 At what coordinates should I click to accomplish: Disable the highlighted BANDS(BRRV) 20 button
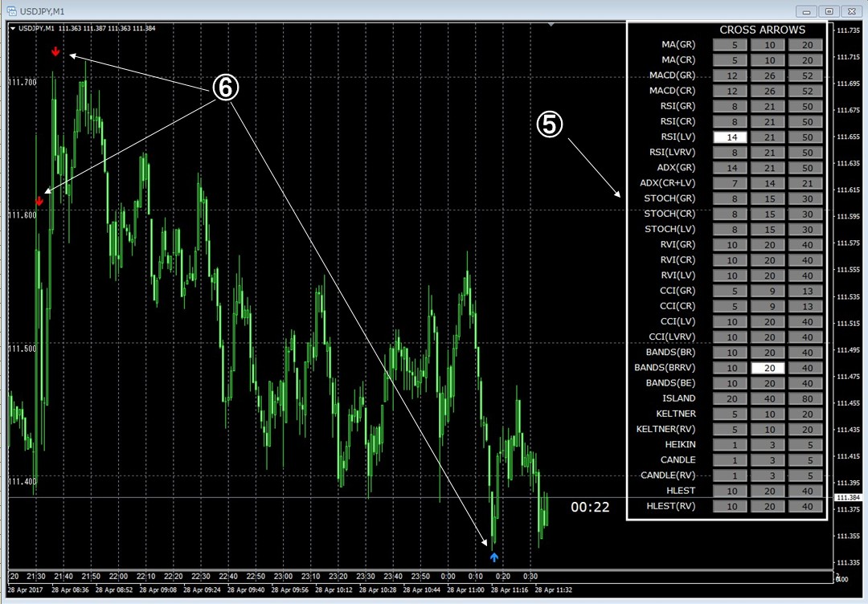tap(768, 369)
